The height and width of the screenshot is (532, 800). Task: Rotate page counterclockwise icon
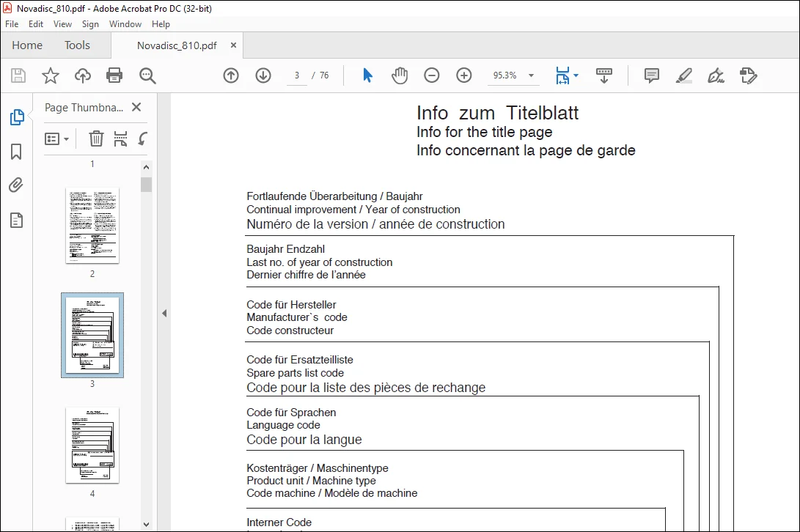click(x=143, y=138)
